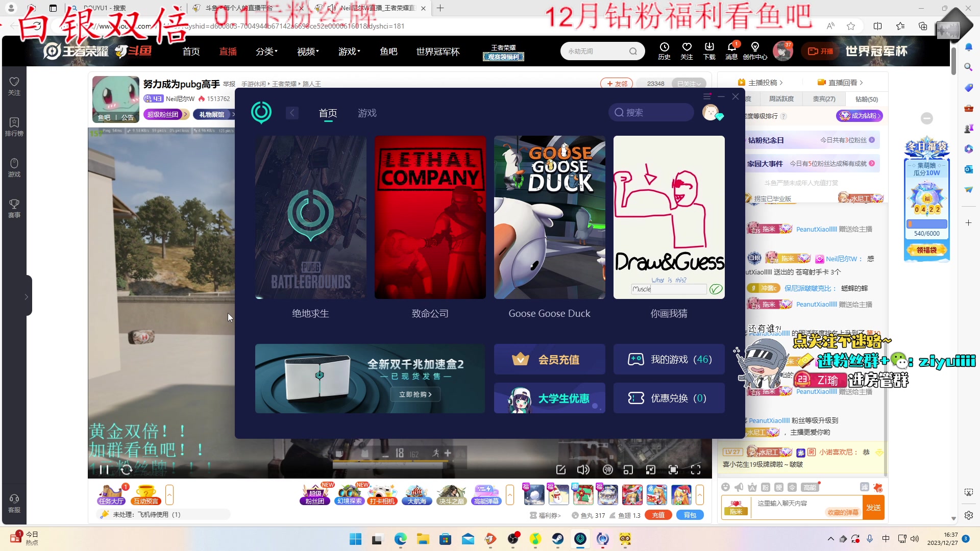Screen dimensions: 980x551
Task: Enter player fullscreen mode
Action: [x=696, y=469]
